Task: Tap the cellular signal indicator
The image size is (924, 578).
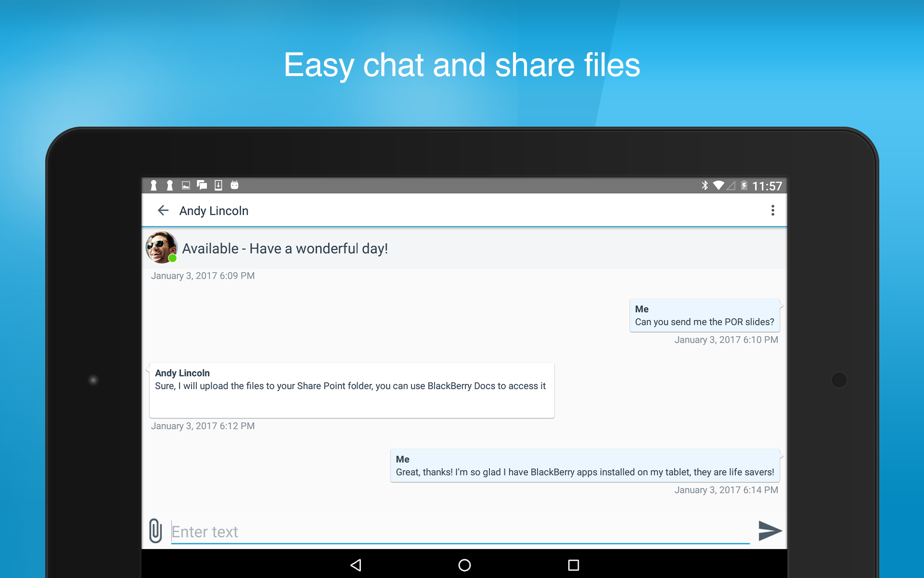Action: point(731,185)
